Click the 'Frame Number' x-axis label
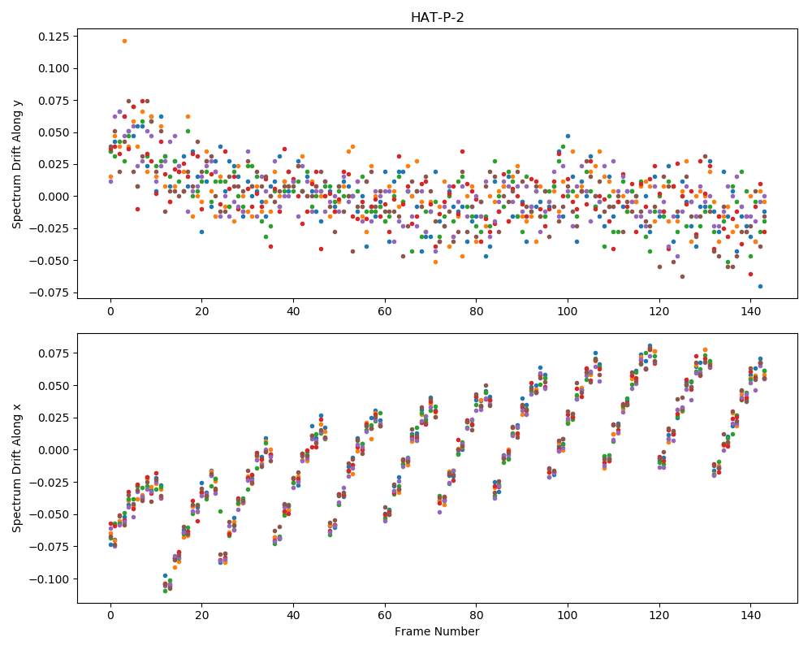The height and width of the screenshot is (650, 812). (437, 631)
